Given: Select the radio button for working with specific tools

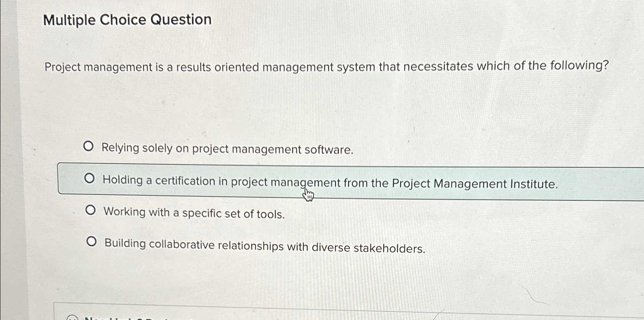Looking at the screenshot, I should click(91, 210).
